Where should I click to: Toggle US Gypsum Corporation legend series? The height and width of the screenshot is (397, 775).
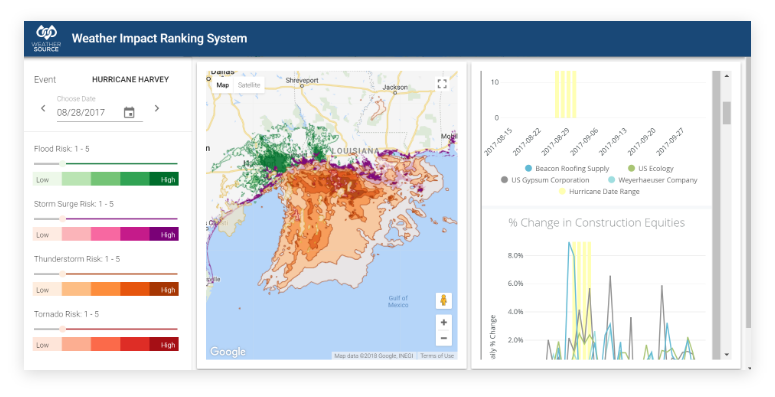(x=545, y=180)
